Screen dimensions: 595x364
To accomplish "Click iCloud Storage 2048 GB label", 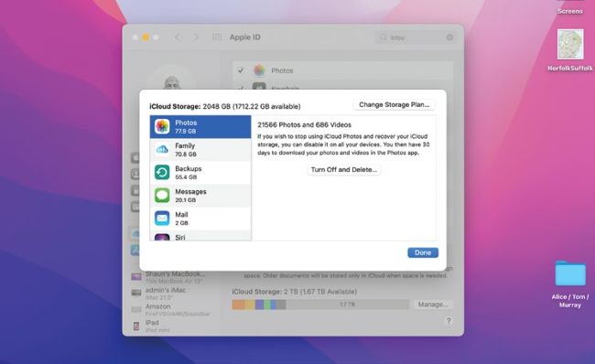I will [225, 106].
